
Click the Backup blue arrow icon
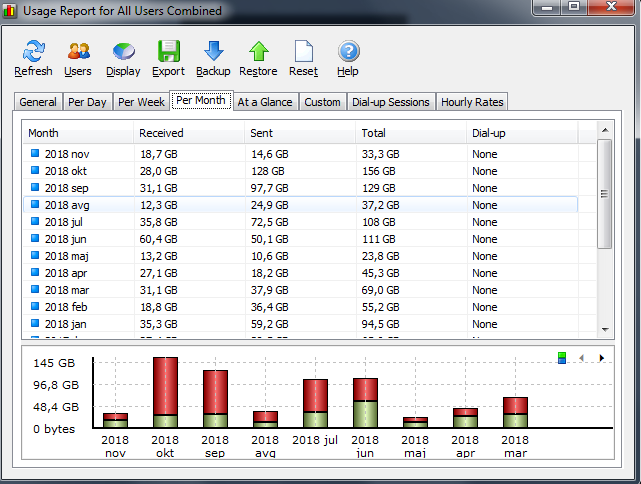[x=213, y=51]
